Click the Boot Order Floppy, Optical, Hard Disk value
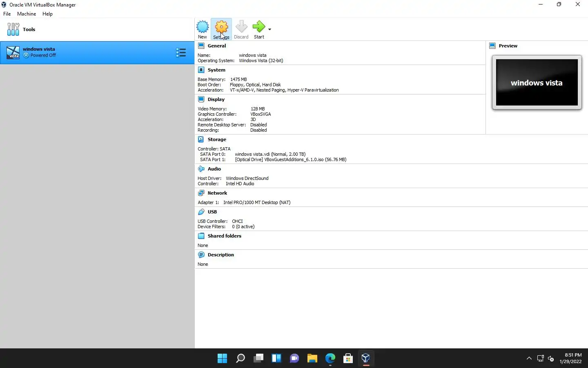Viewport: 588px width, 368px height. tap(255, 85)
